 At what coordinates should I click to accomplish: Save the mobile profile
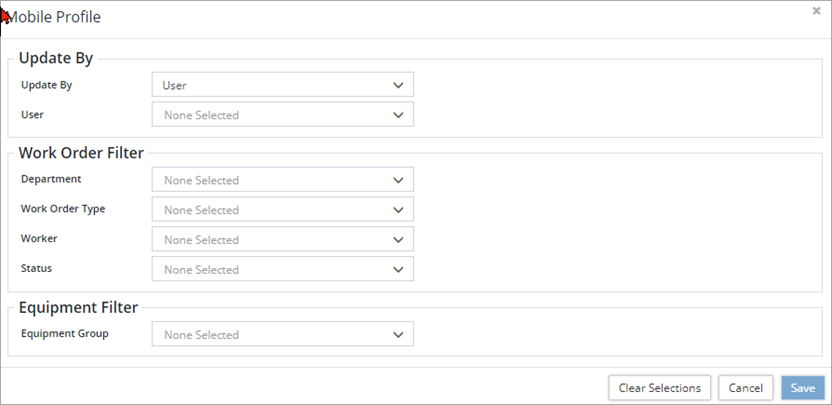point(803,388)
